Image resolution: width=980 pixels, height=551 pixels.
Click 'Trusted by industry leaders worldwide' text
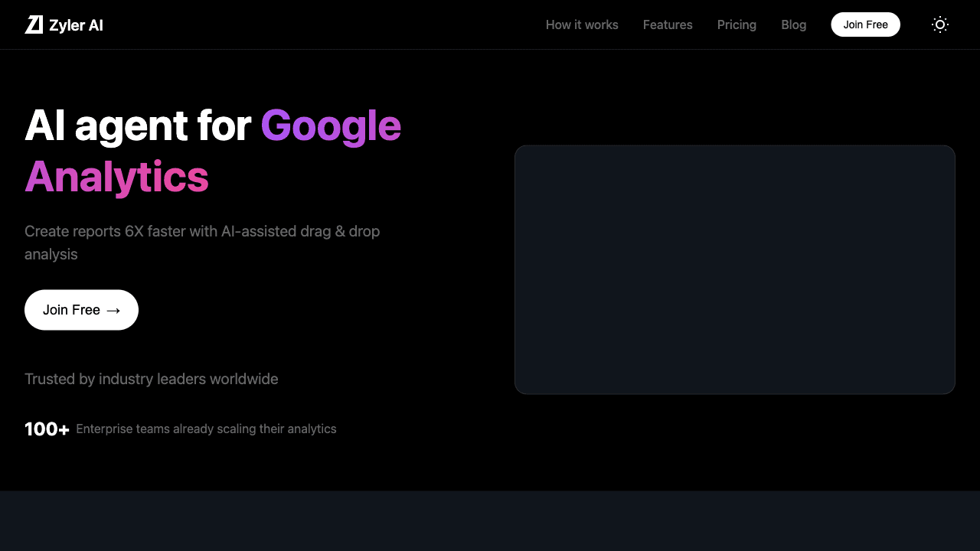(151, 379)
